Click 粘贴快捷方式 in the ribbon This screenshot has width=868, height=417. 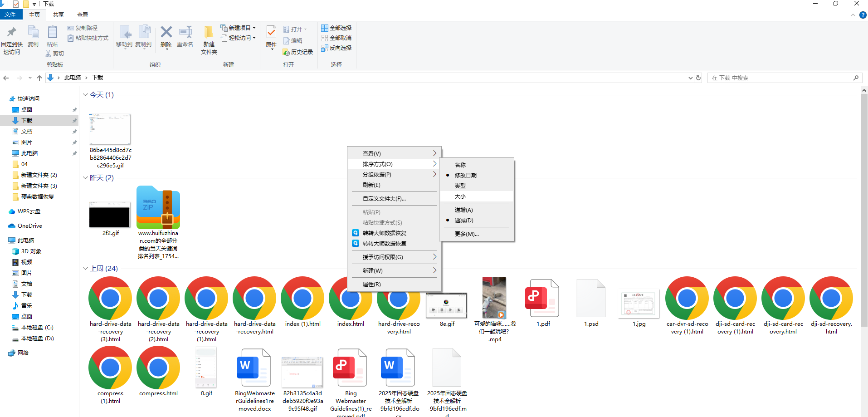pyautogui.click(x=88, y=38)
